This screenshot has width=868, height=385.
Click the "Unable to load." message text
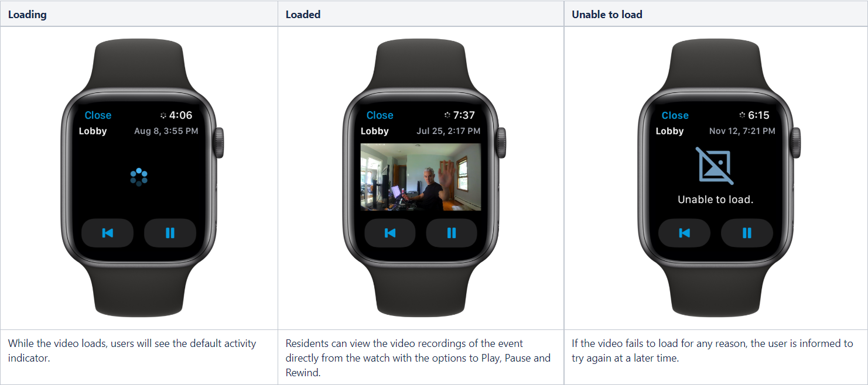pyautogui.click(x=715, y=200)
